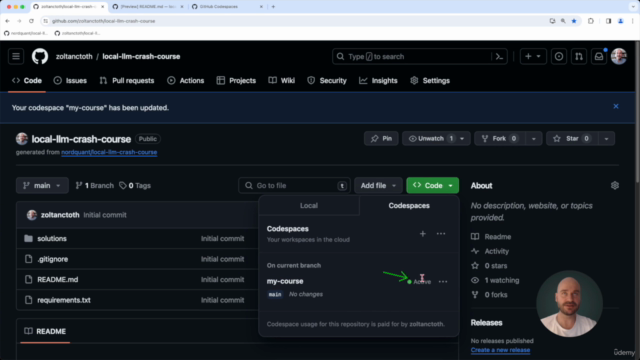This screenshot has height=360, width=640.
Task: Open the Wiki tab
Action: [x=282, y=81]
